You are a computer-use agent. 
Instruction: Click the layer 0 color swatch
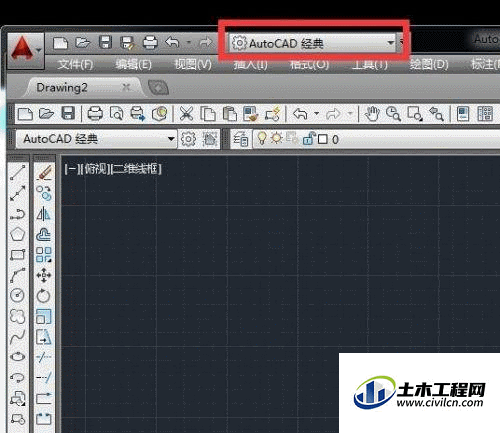pos(323,139)
